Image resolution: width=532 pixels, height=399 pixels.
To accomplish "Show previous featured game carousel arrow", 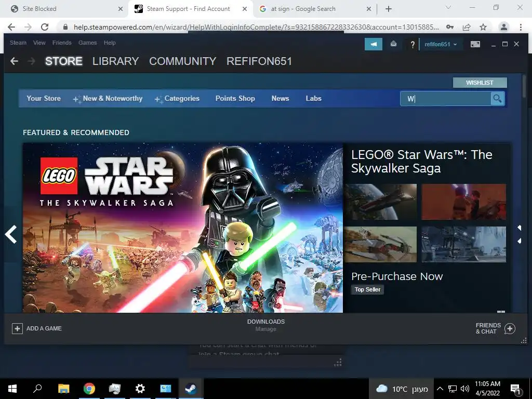I will coord(11,234).
